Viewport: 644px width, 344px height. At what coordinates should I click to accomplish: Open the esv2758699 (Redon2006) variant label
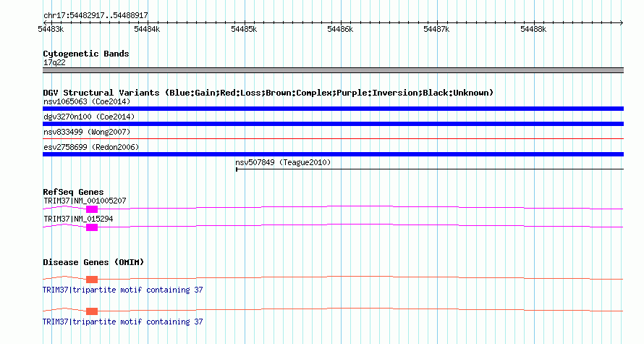[91, 147]
